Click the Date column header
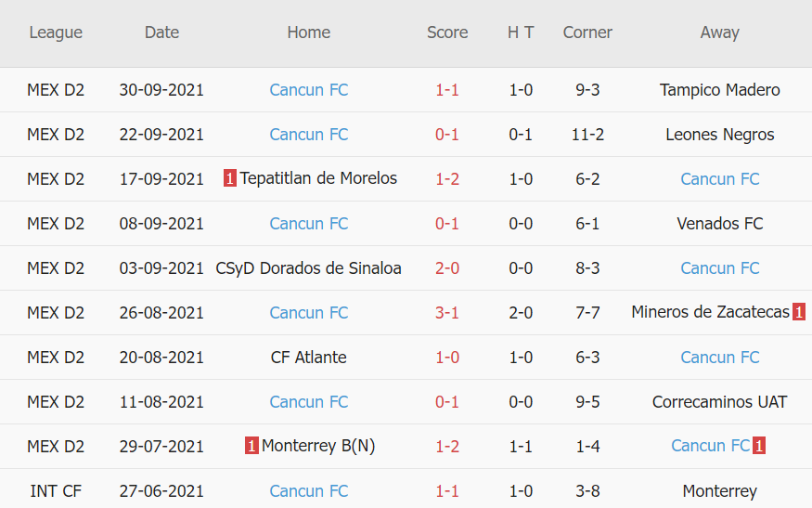Viewport: 812px width, 508px height. (161, 33)
